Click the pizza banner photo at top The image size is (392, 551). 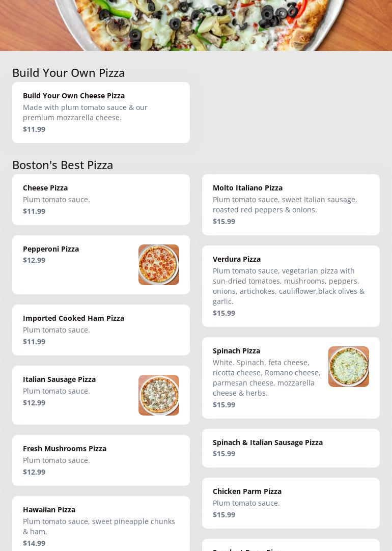click(x=196, y=25)
